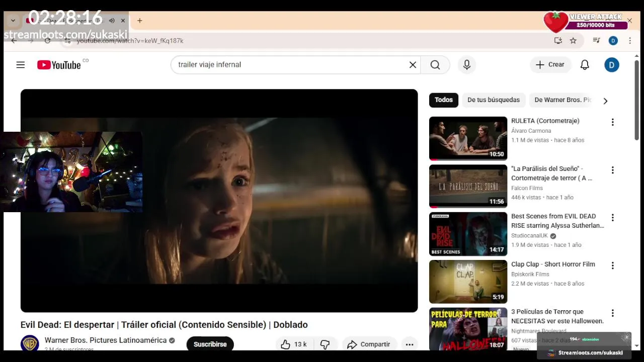
Task: Open the YouTube hamburger guide menu
Action: click(21, 65)
